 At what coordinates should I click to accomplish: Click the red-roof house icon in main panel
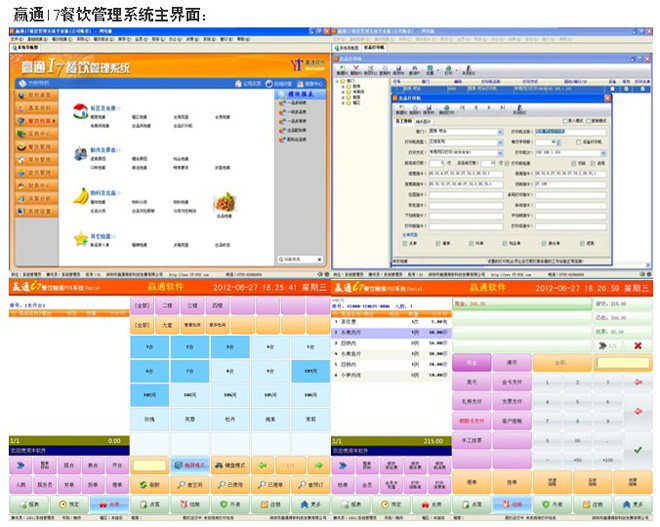pos(80,111)
